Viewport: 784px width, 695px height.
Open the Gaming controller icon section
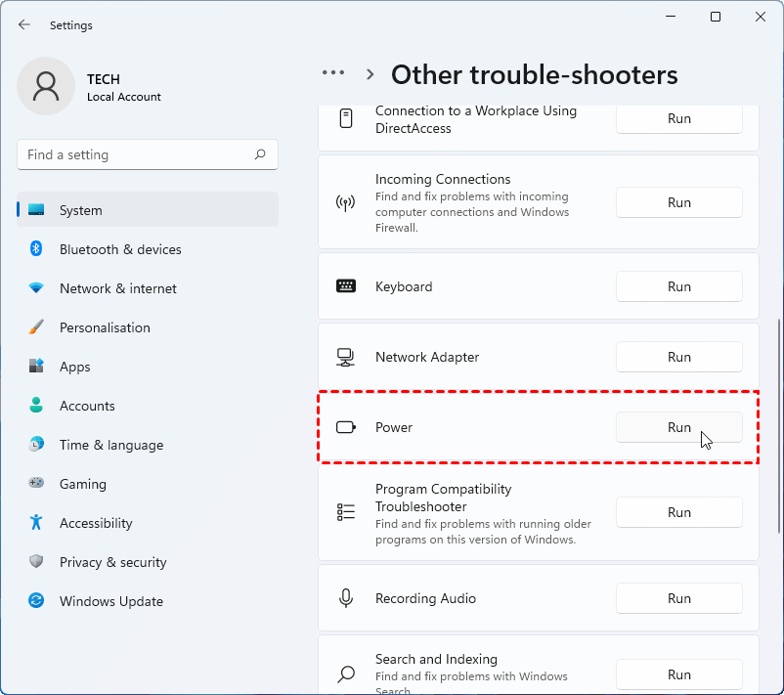36,484
